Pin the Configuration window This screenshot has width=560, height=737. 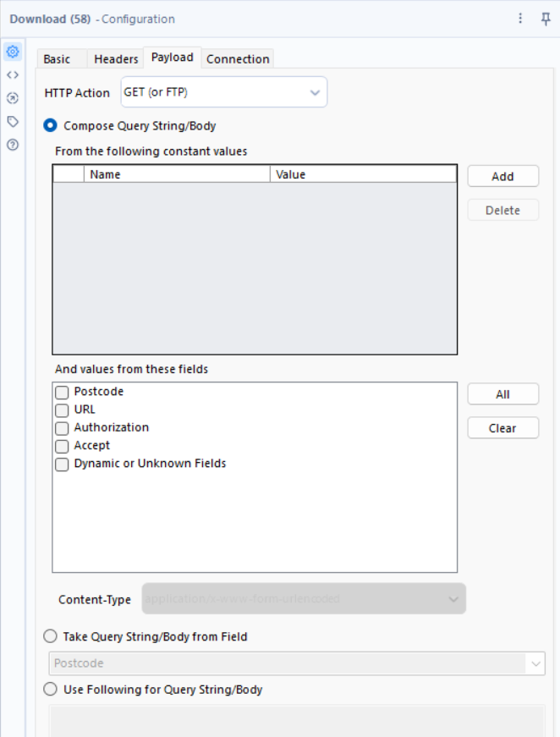coord(546,19)
